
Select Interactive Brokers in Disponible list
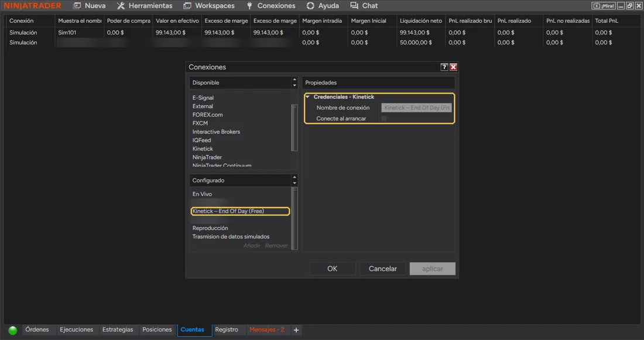click(216, 132)
